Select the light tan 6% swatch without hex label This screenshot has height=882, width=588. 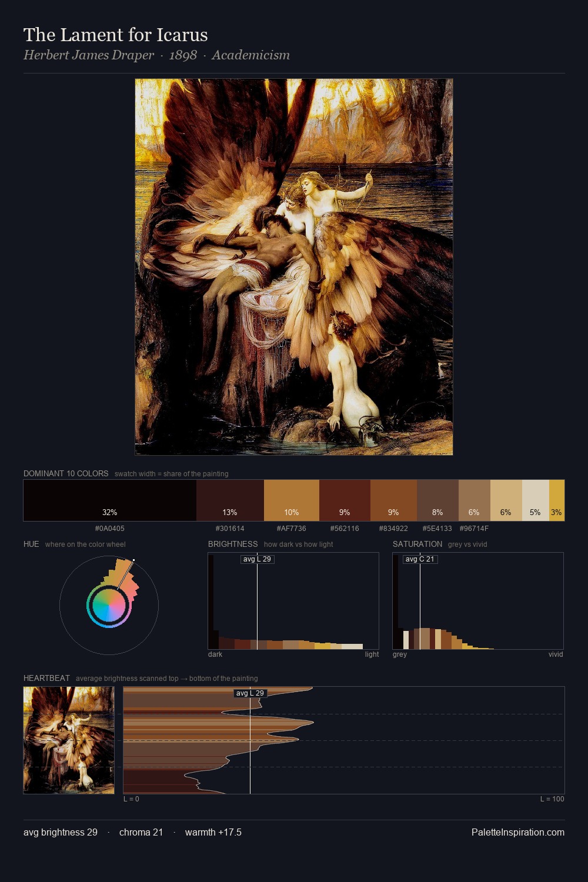(x=506, y=500)
